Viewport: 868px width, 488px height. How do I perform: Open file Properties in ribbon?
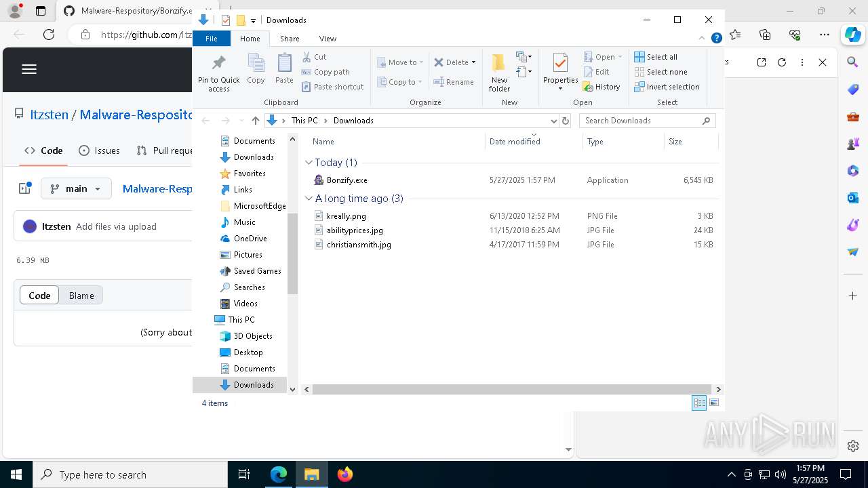560,73
